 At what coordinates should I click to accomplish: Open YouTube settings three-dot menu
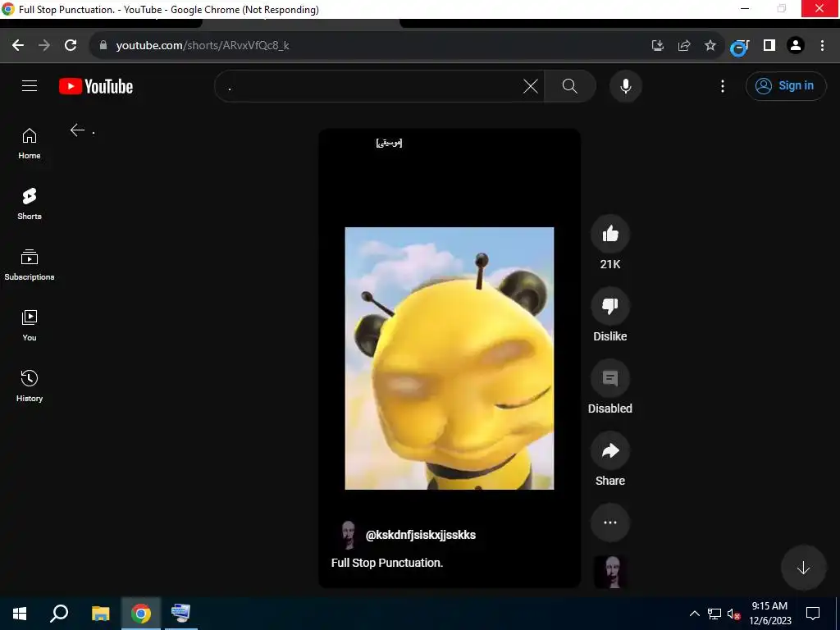point(723,85)
